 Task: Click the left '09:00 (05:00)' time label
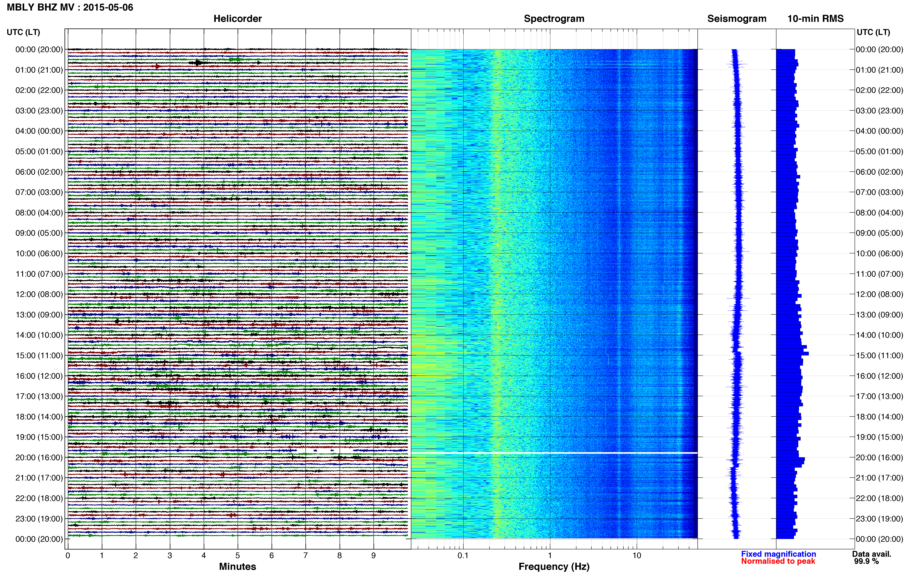39,233
